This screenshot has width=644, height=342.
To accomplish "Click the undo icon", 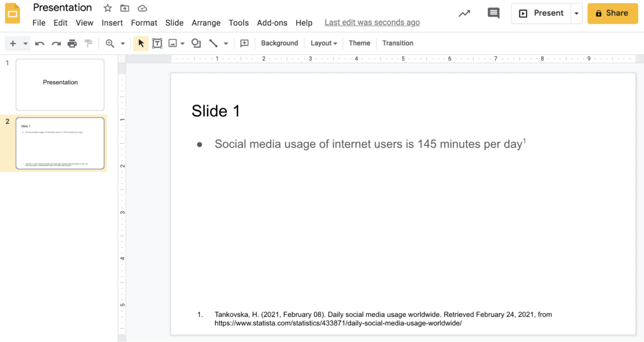I will (x=40, y=43).
